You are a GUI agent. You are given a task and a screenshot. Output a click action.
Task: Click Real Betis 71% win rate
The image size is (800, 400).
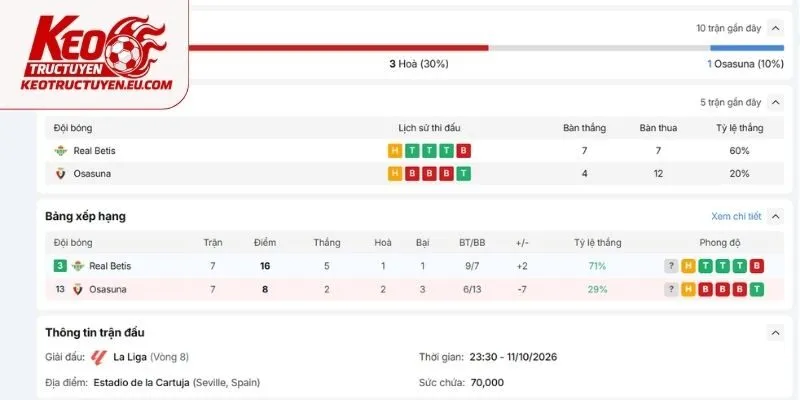(597, 266)
